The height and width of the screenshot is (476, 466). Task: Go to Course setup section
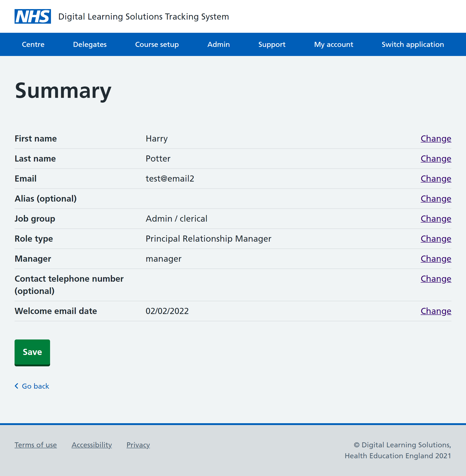157,44
